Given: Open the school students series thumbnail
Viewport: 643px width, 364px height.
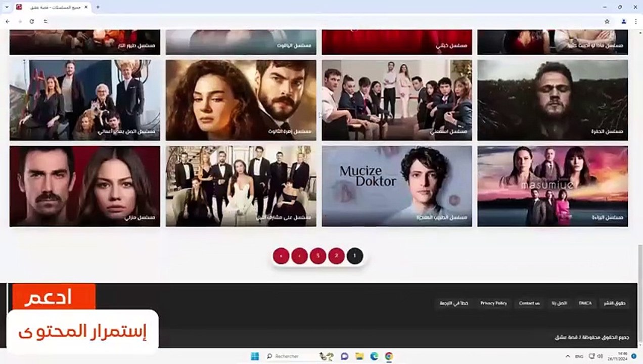Looking at the screenshot, I should click(397, 100).
